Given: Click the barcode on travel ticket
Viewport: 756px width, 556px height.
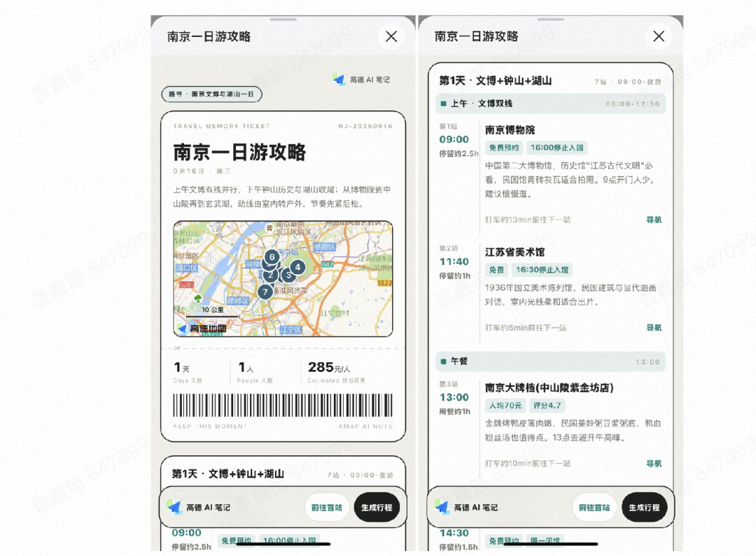Looking at the screenshot, I should [x=283, y=405].
